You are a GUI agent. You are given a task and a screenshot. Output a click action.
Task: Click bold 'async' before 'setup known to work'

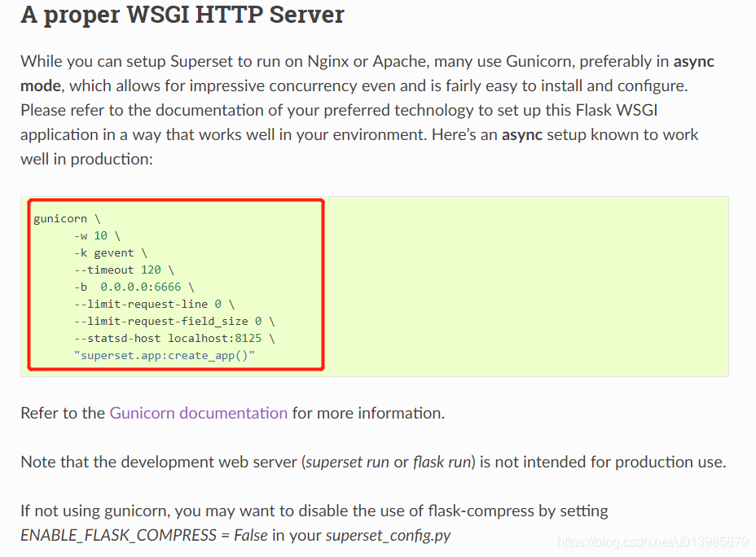click(x=522, y=135)
